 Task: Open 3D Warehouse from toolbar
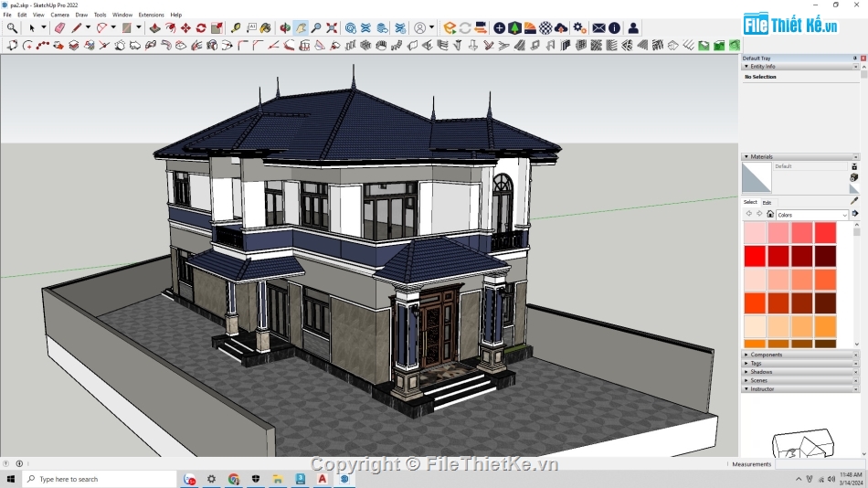point(351,27)
